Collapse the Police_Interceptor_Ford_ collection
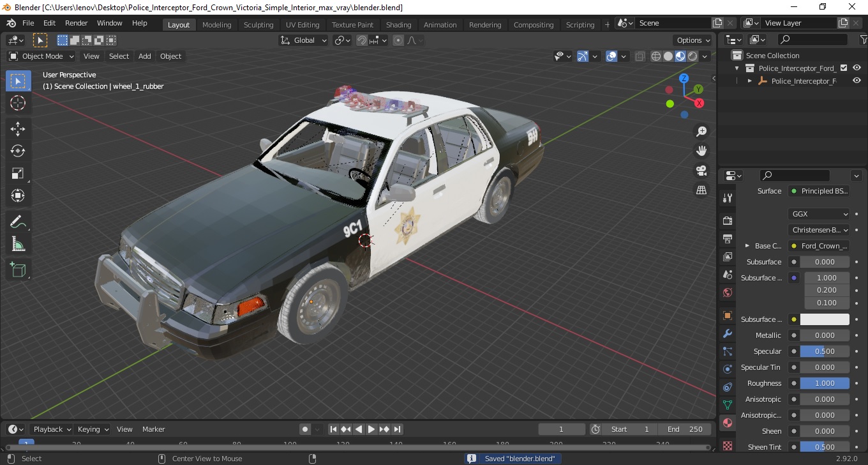The image size is (868, 465). click(737, 68)
